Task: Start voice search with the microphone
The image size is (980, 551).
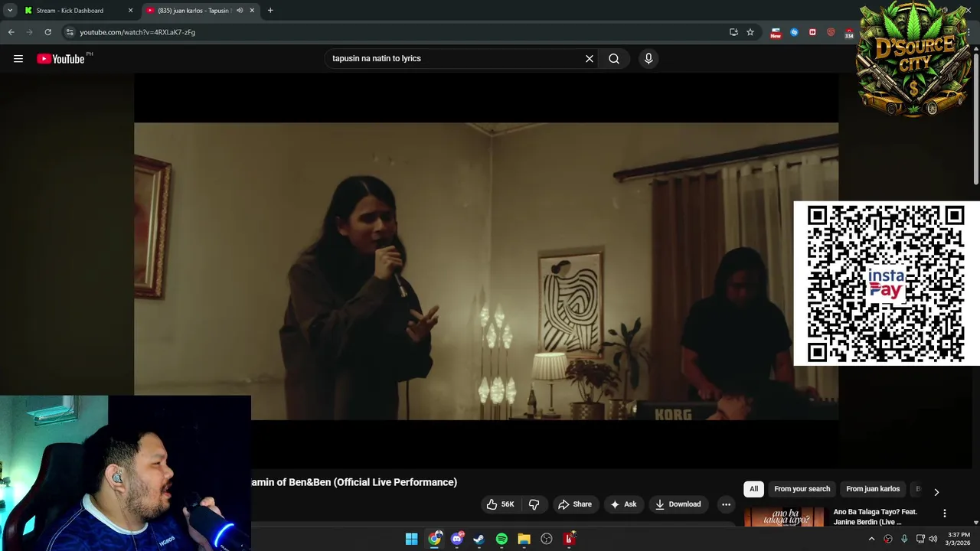Action: click(648, 59)
